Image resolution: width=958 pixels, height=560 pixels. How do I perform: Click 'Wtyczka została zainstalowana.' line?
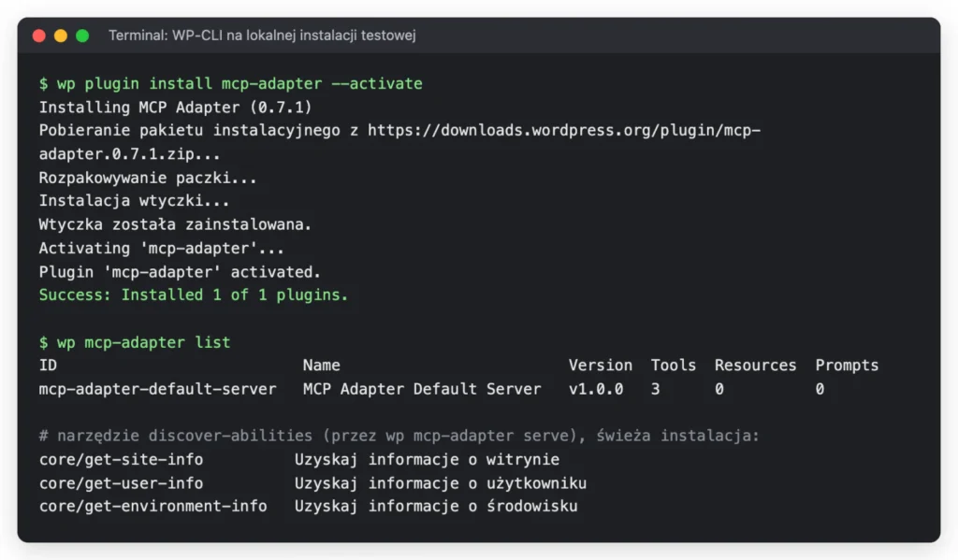(175, 224)
